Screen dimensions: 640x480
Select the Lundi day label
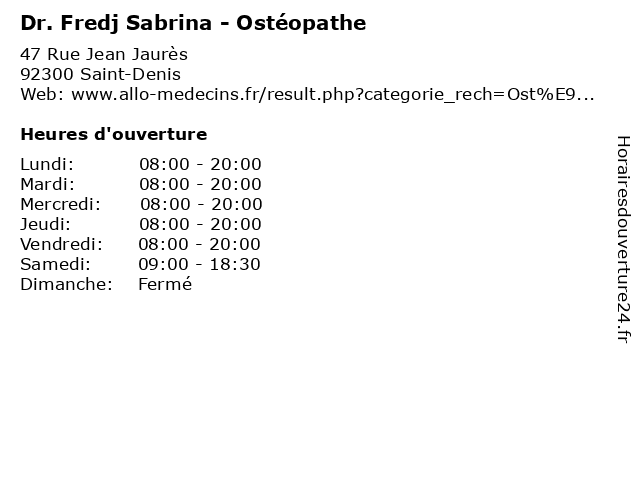click(x=46, y=164)
